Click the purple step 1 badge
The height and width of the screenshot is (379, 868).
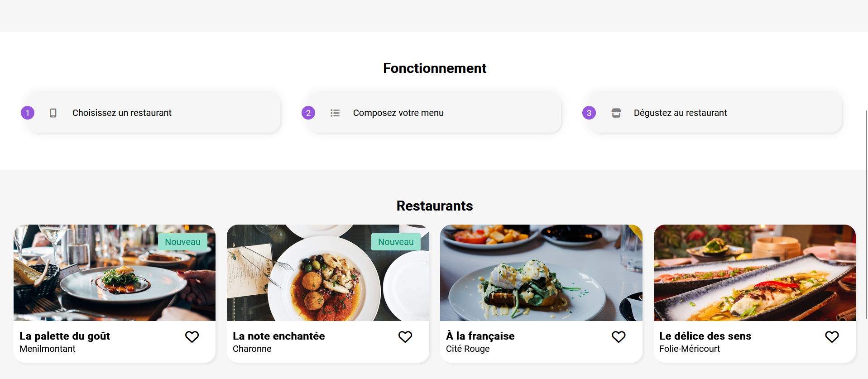click(x=28, y=113)
